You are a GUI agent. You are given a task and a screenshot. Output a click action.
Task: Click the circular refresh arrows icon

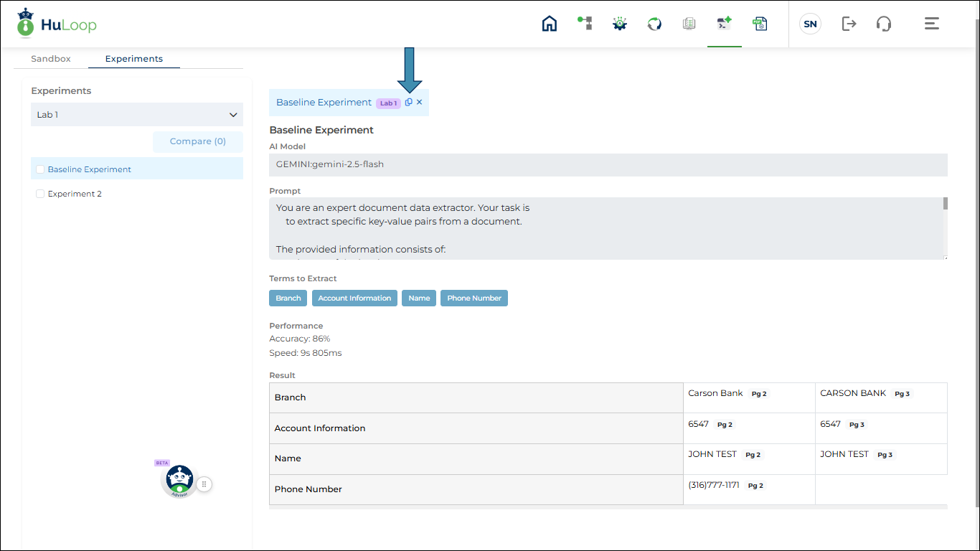click(654, 24)
